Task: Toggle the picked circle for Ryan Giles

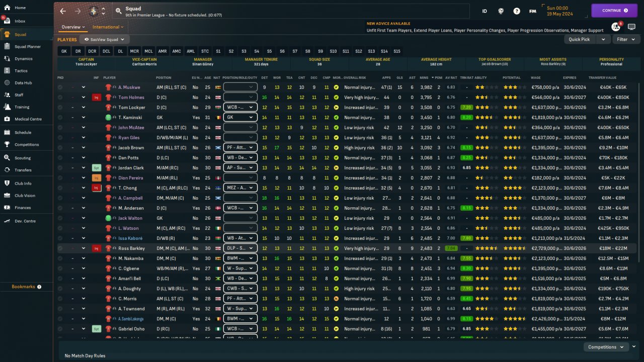Action: tap(60, 138)
